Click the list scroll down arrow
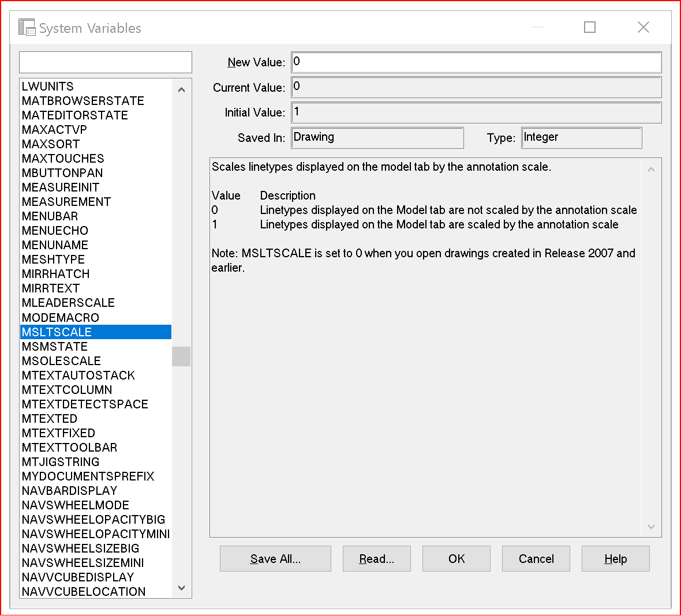Image resolution: width=681 pixels, height=616 pixels. click(x=182, y=588)
